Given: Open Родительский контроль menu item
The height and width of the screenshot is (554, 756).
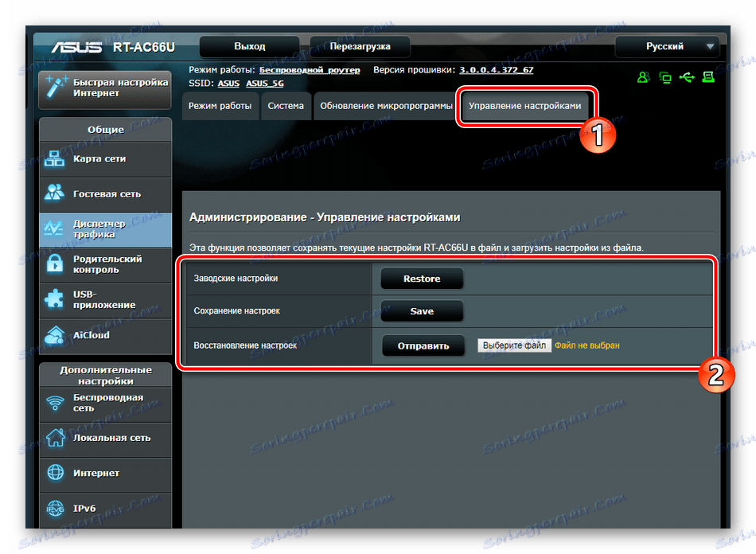Looking at the screenshot, I should (x=106, y=265).
